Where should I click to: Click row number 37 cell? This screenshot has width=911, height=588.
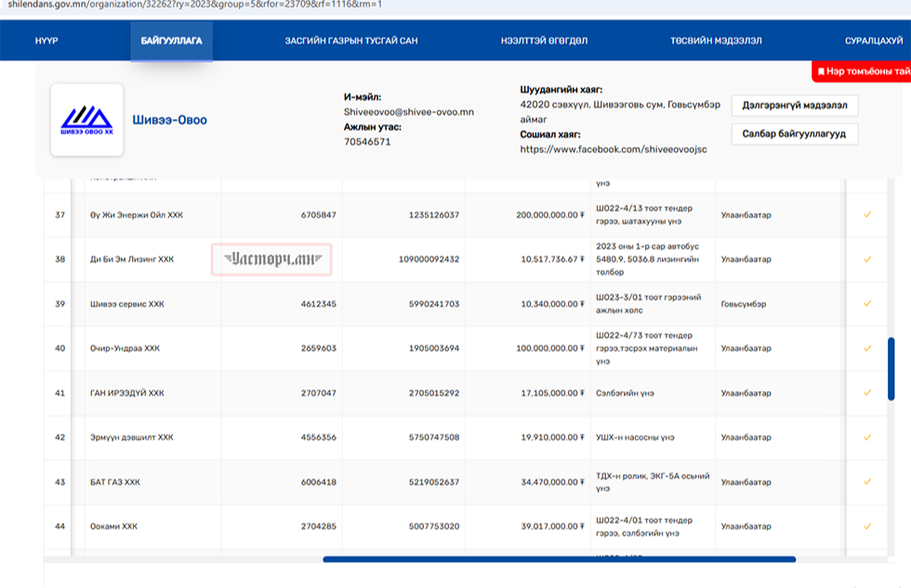click(x=59, y=215)
